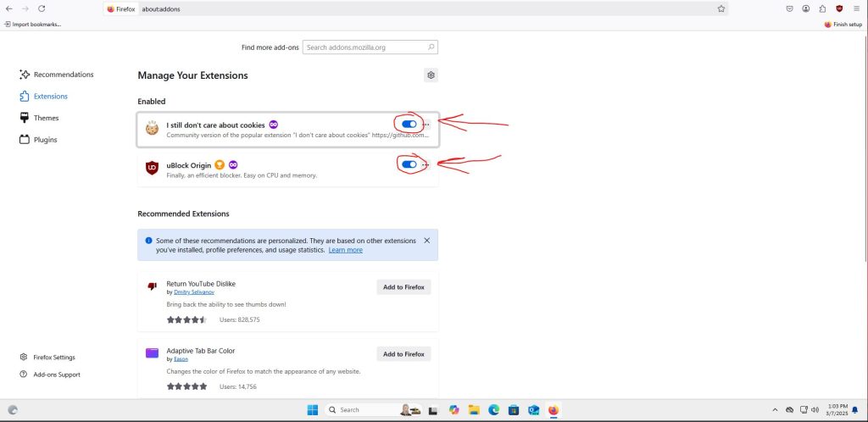Click the blue info icon in the recommendations notice

click(x=148, y=241)
